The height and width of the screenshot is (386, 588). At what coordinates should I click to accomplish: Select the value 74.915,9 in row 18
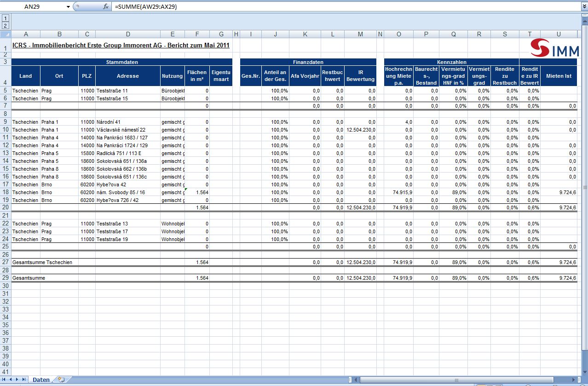pyautogui.click(x=398, y=192)
